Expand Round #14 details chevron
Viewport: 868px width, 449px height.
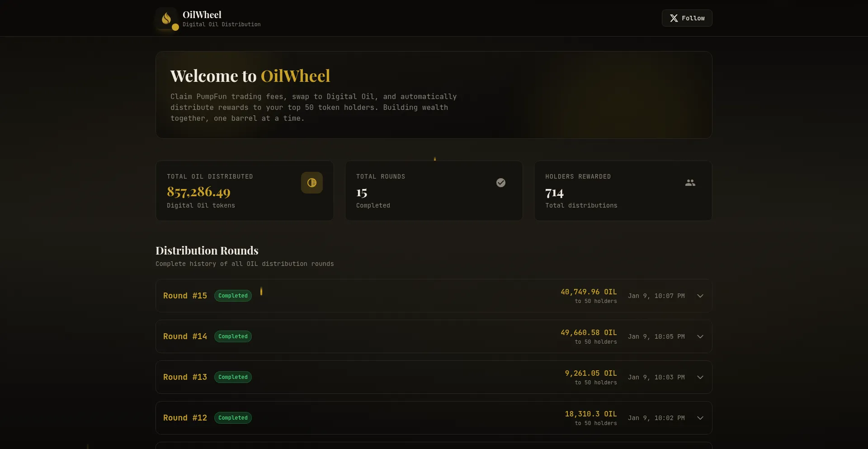(700, 336)
